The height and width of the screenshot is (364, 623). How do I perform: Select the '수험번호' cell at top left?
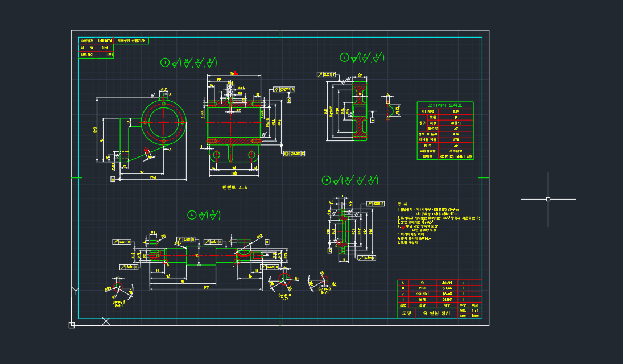[87, 40]
